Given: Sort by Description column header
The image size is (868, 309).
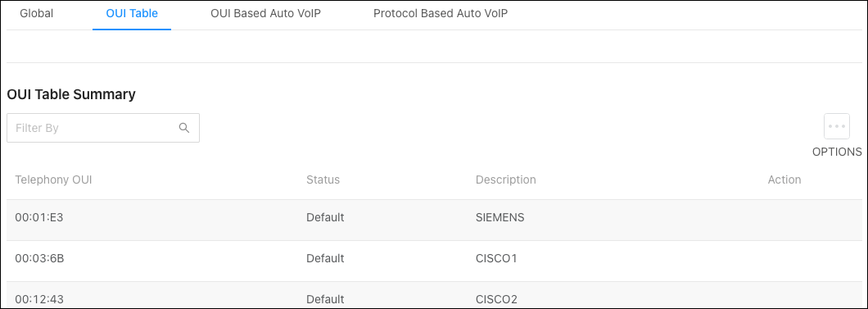Looking at the screenshot, I should [505, 180].
